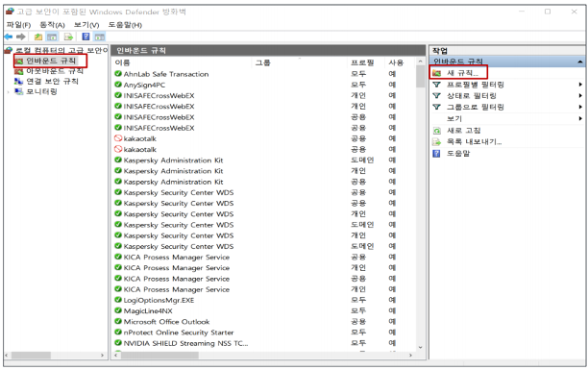This screenshot has width=588, height=370.
Task: Click the rule list vertical scrollbar thumb
Action: 421,77
